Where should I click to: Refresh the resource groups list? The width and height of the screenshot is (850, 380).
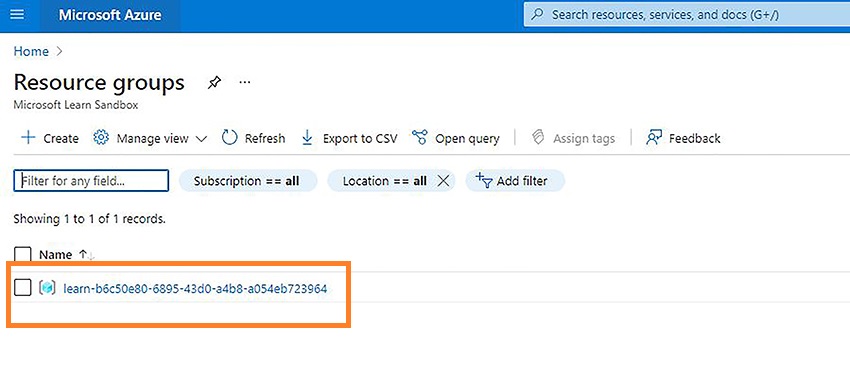[x=253, y=138]
